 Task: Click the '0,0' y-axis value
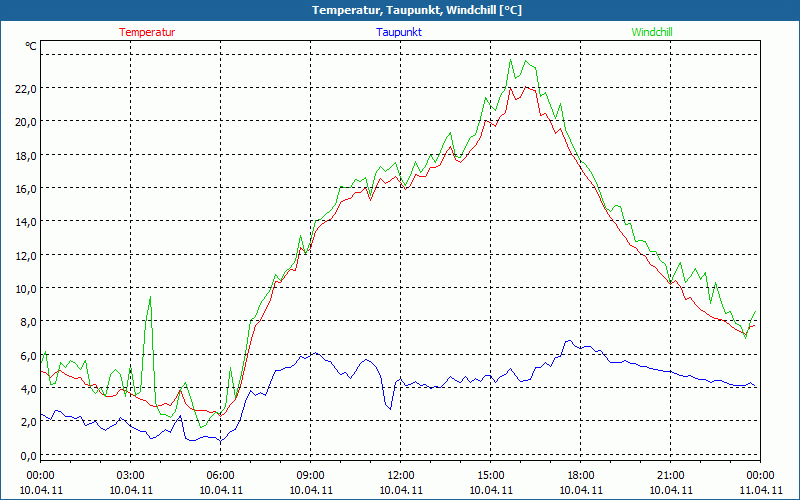tap(28, 455)
